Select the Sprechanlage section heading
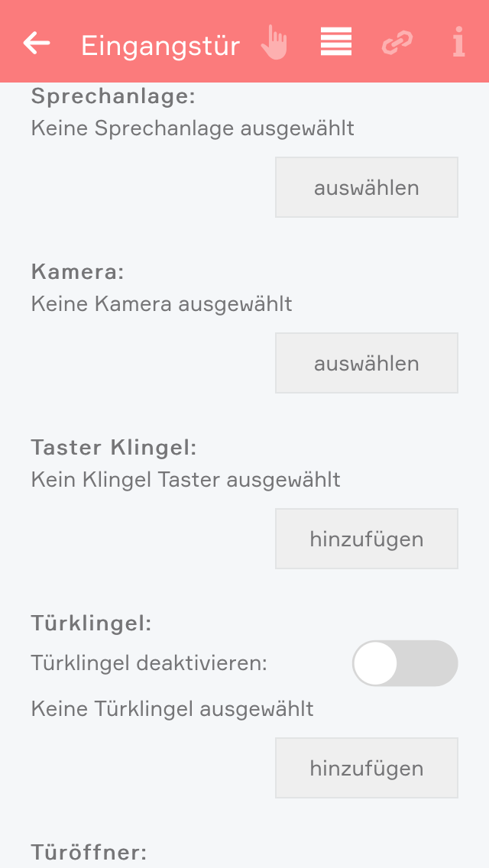489x868 pixels. (x=114, y=96)
